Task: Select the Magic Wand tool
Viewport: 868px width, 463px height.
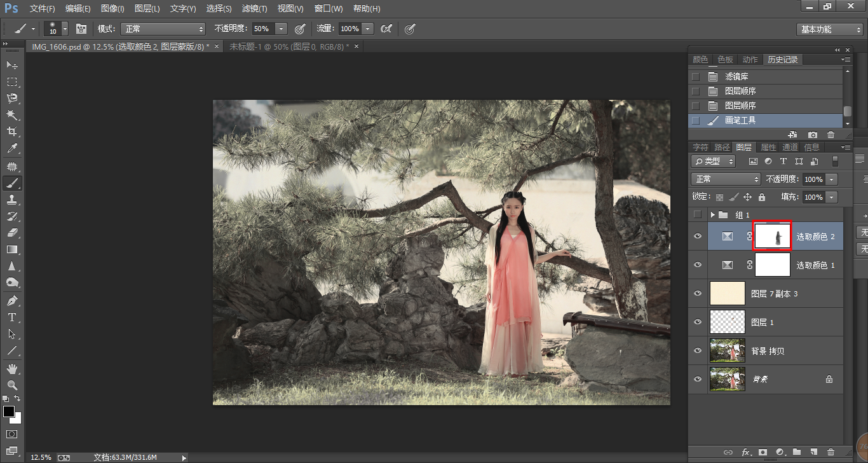Action: (x=12, y=114)
